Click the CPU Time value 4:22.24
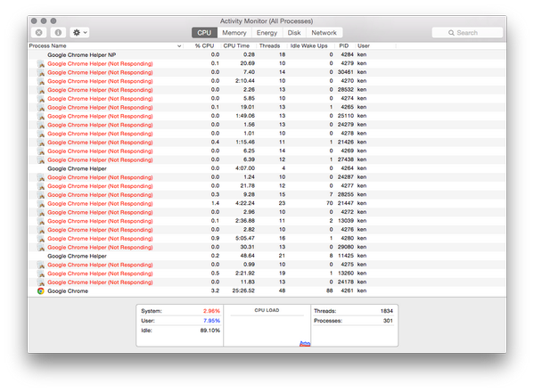Viewport: 534px width, 392px height. 245,203
